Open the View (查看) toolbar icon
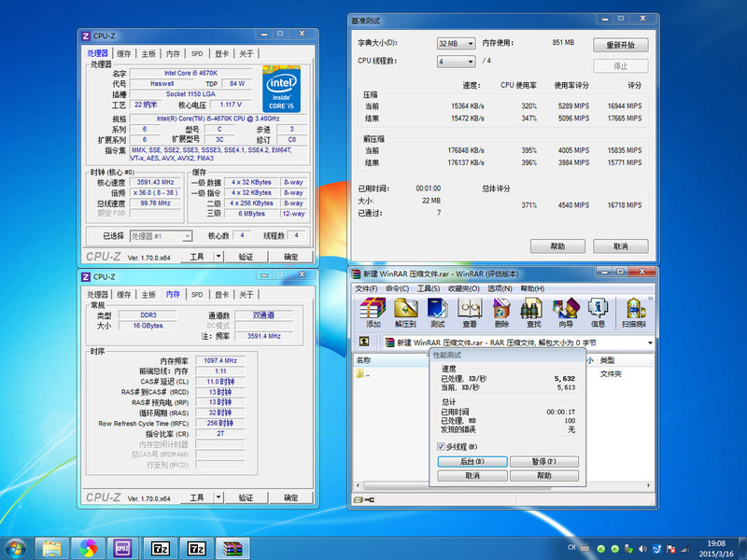 click(x=469, y=310)
